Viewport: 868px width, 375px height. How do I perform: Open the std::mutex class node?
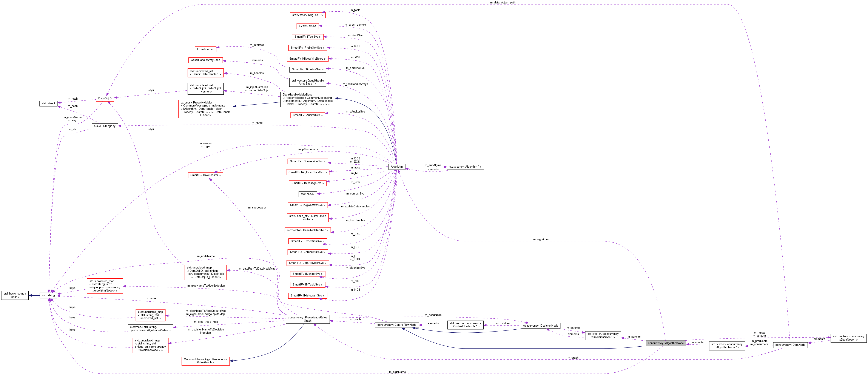tap(308, 194)
